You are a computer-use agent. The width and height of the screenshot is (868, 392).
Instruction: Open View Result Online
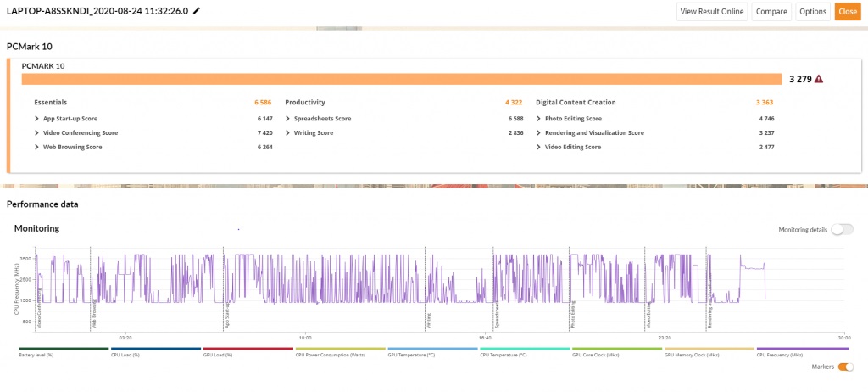pos(712,12)
